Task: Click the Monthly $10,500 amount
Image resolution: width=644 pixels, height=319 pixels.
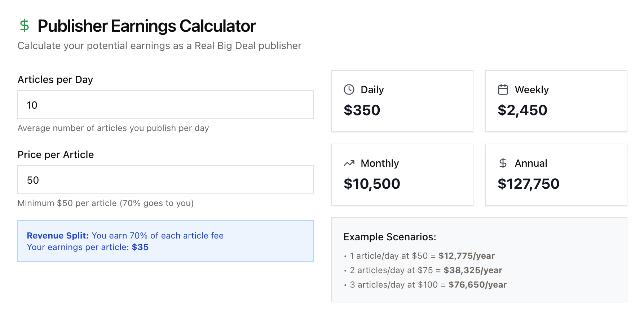Action: point(372,183)
